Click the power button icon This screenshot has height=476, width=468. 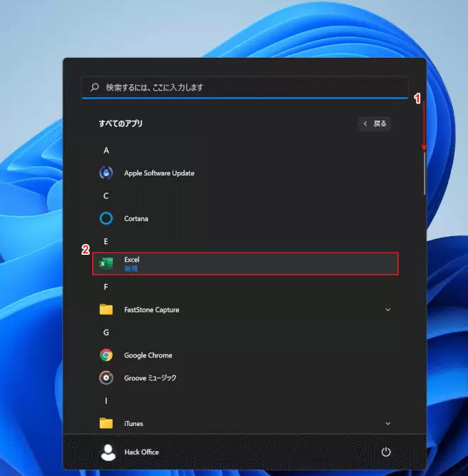386,452
